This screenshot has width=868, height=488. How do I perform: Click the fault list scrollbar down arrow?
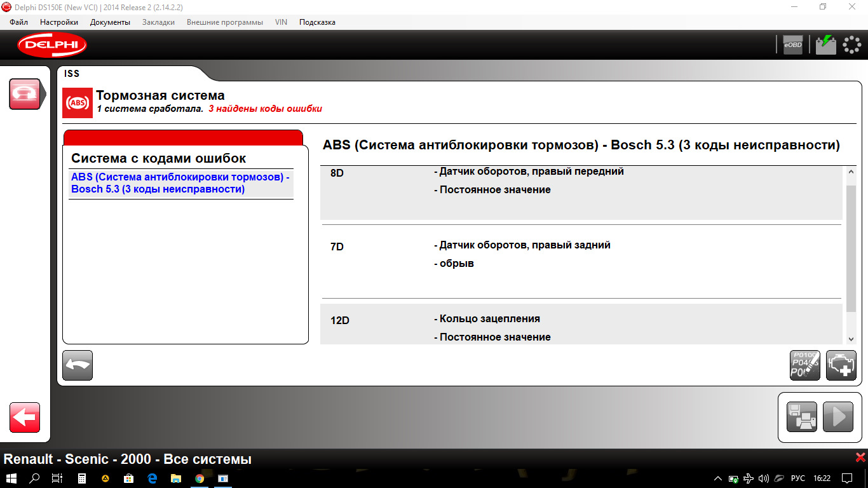tap(851, 339)
